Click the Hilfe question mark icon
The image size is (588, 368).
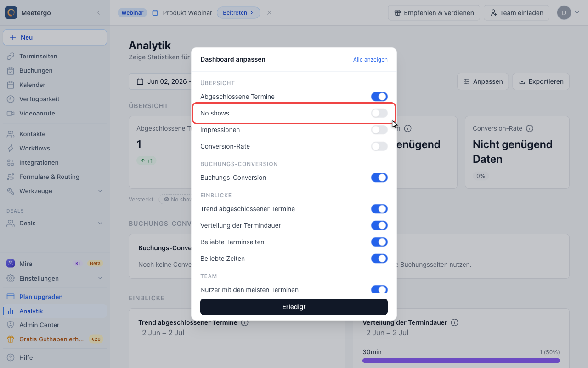tap(11, 357)
